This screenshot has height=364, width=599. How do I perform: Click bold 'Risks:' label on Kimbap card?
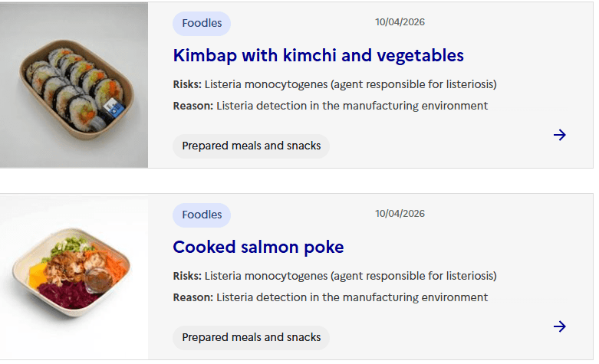187,84
